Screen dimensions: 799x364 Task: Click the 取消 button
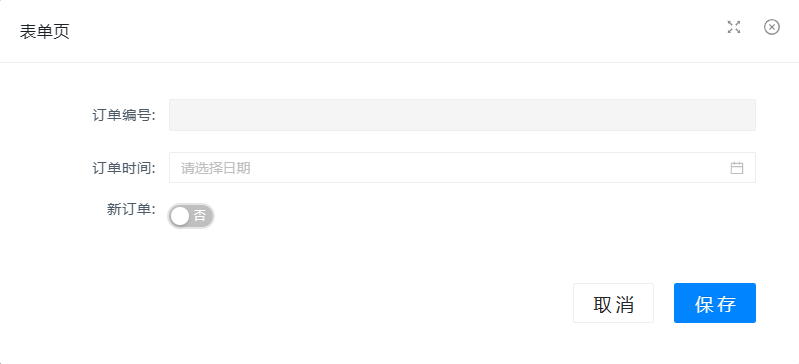pyautogui.click(x=613, y=303)
